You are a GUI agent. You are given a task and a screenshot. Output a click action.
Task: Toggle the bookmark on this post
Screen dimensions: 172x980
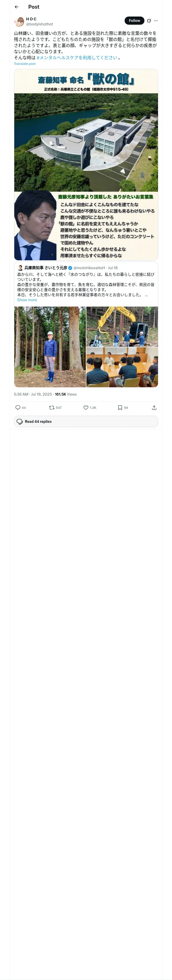[120, 408]
